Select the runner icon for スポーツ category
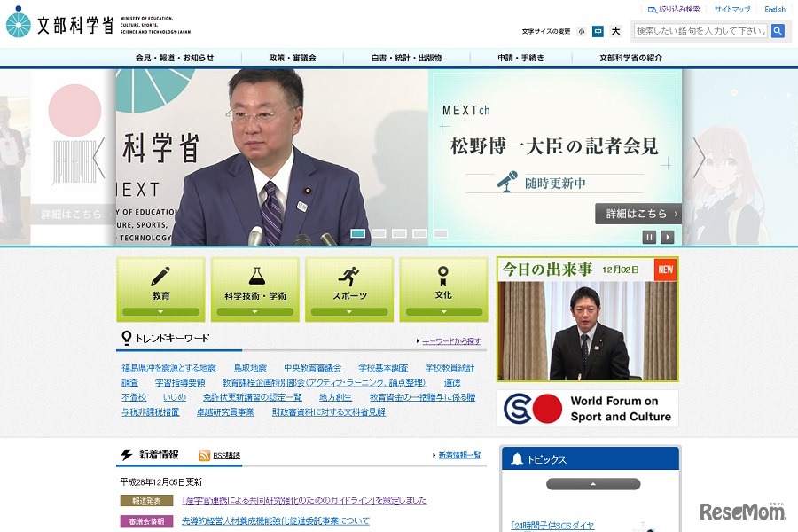 pos(349,278)
